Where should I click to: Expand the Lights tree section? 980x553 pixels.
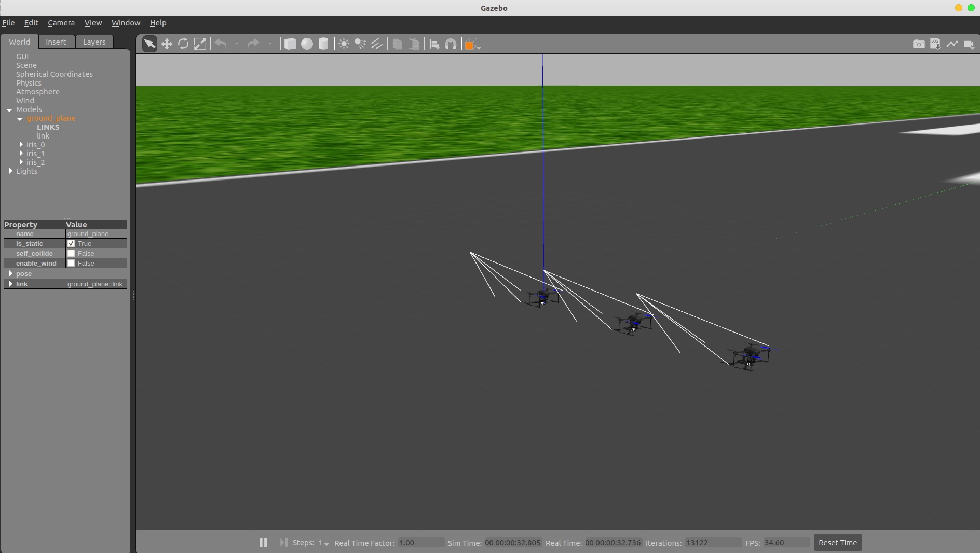click(x=10, y=171)
